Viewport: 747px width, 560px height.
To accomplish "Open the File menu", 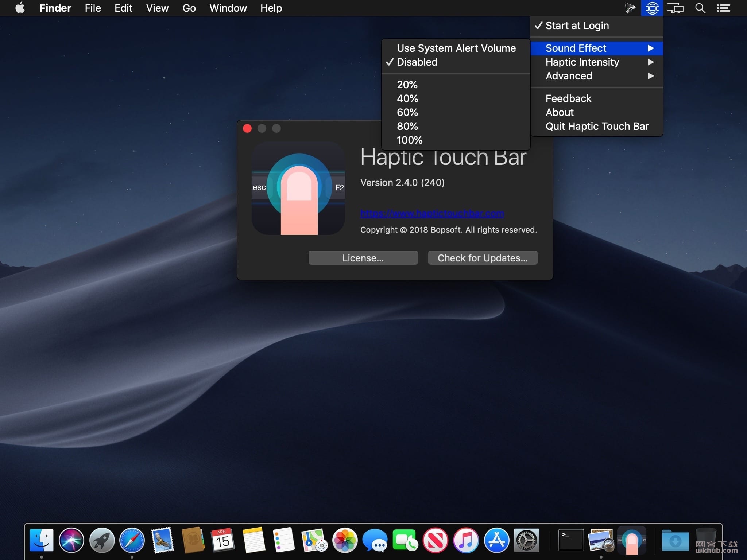I will (93, 8).
